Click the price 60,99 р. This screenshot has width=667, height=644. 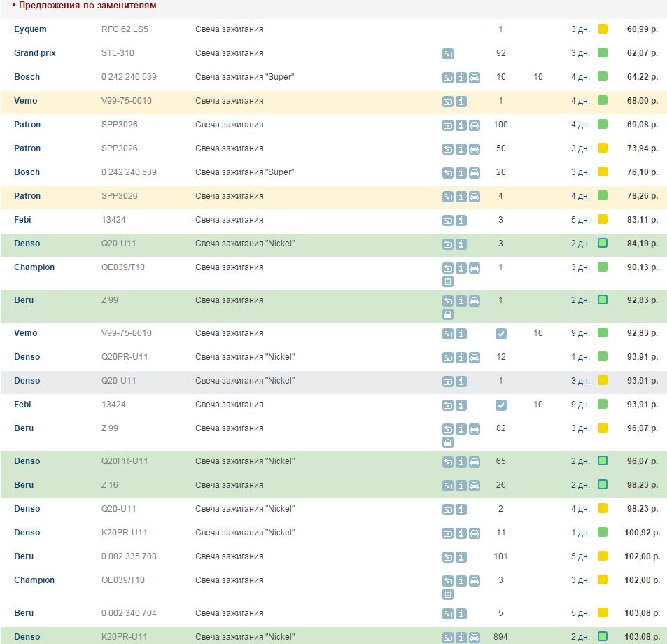tap(643, 29)
